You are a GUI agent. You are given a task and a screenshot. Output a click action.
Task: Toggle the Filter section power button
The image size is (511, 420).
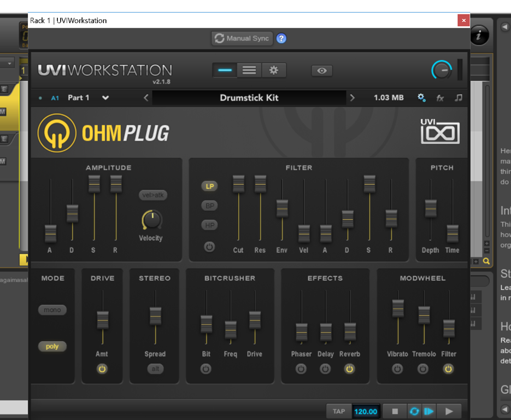209,247
